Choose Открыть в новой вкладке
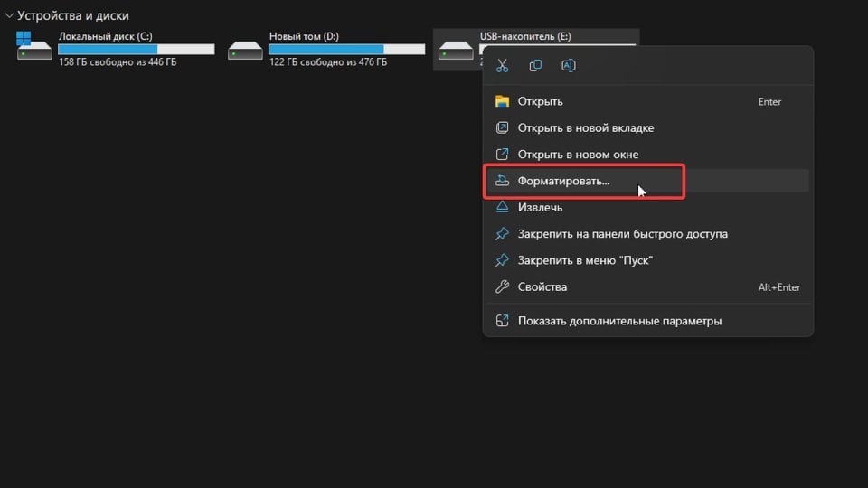The height and width of the screenshot is (488, 868). [585, 128]
